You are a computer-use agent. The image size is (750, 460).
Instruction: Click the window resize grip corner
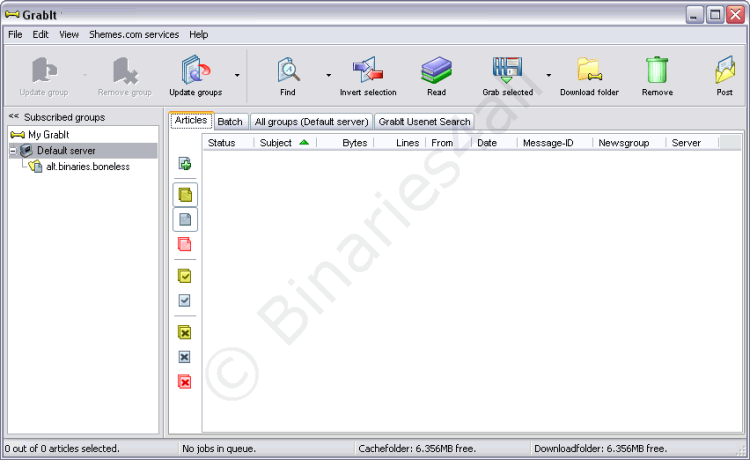[742, 452]
